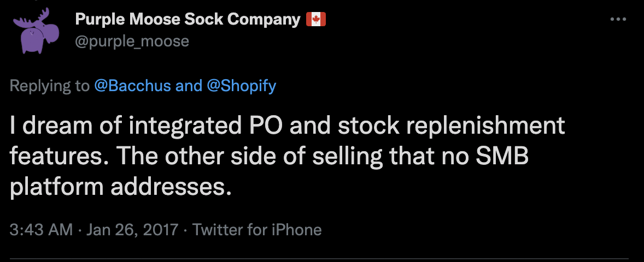Viewport: 644px width, 262px height.
Task: Open the Twitter for iPhone source link
Action: tap(257, 229)
